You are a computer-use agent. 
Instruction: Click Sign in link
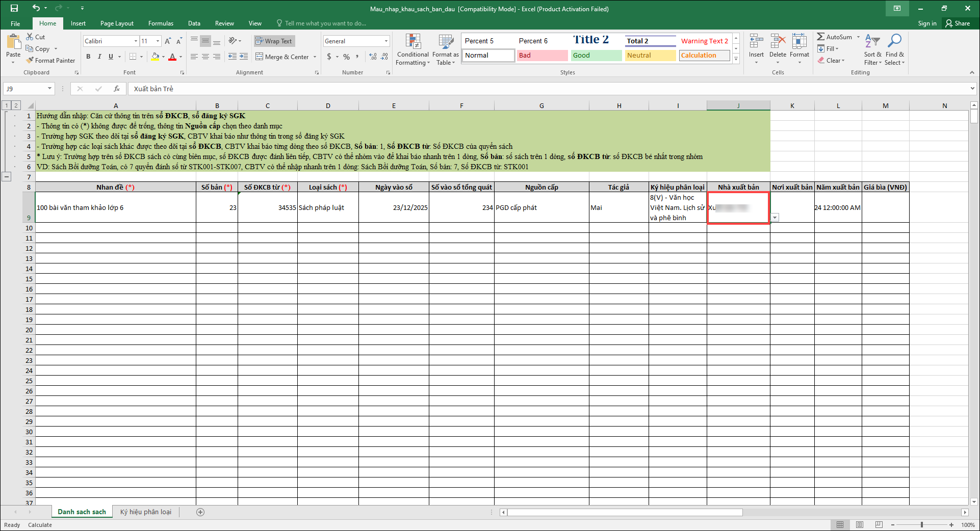tap(926, 23)
